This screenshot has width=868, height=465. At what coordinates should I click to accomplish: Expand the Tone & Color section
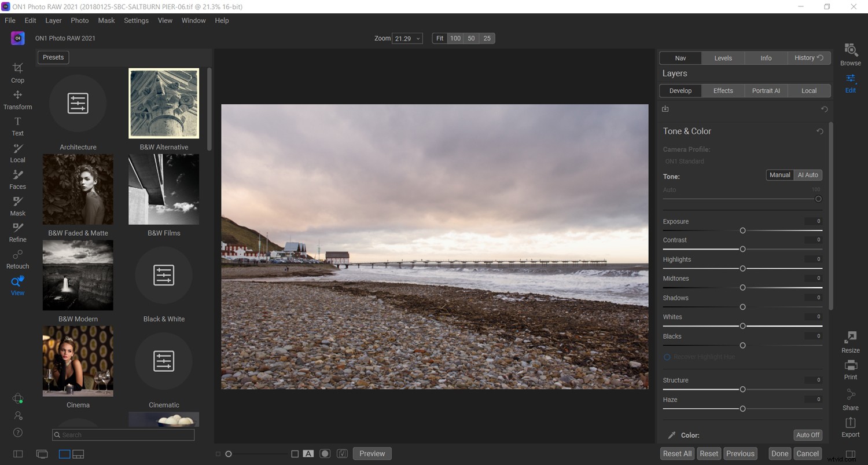point(687,131)
